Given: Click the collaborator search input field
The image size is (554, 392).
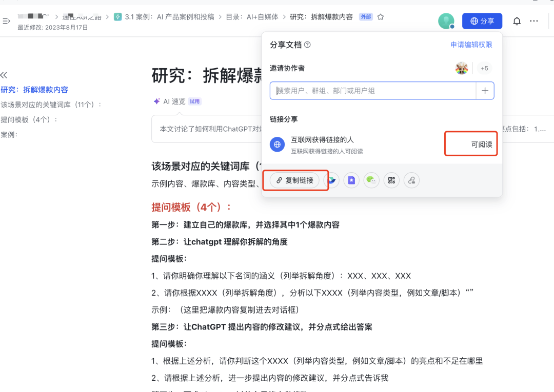Looking at the screenshot, I should click(374, 90).
